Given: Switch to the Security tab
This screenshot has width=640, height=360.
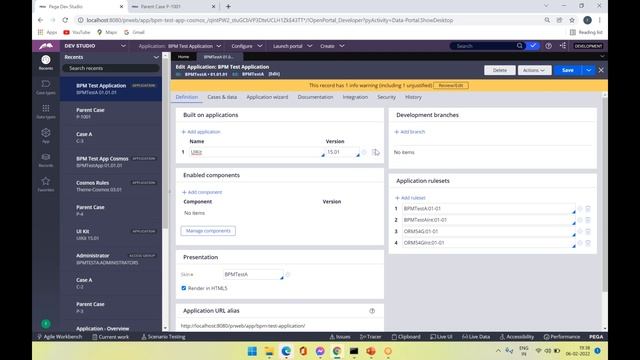Looking at the screenshot, I should click(x=387, y=97).
